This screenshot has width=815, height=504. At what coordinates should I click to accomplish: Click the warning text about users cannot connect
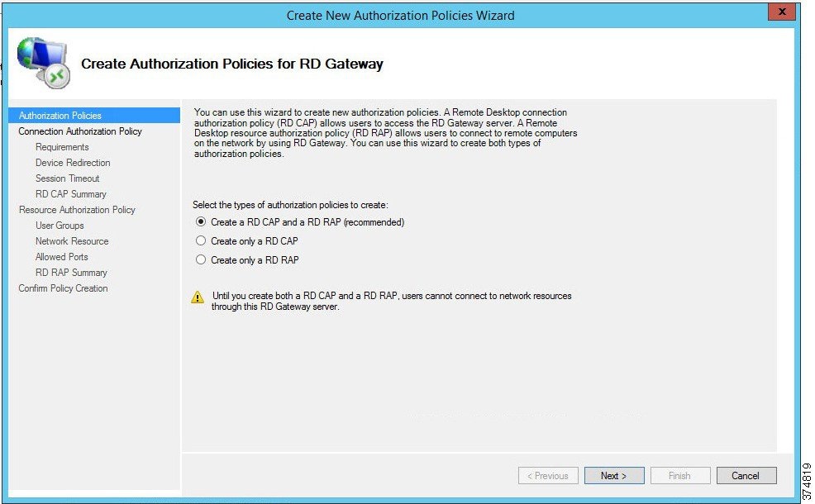[392, 301]
